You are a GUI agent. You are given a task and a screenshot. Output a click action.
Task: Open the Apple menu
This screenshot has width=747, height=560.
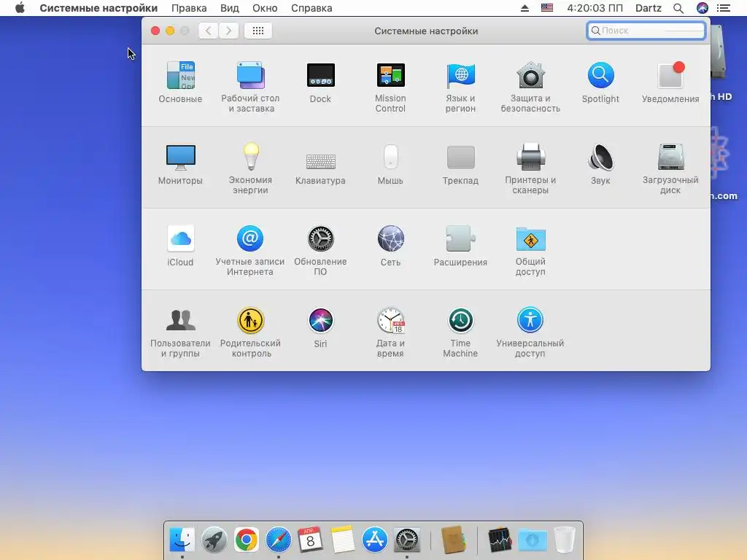(x=20, y=8)
